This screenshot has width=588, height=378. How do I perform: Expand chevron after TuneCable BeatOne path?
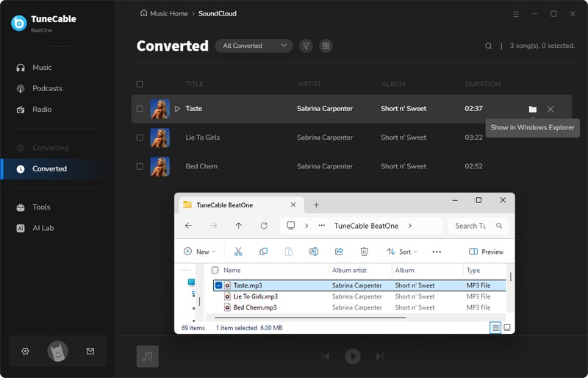click(410, 226)
